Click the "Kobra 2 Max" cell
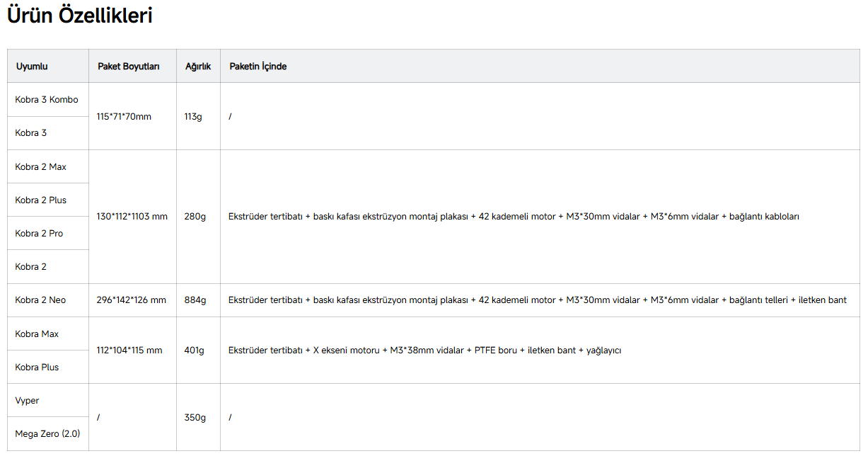This screenshot has height=456, width=868. point(41,167)
